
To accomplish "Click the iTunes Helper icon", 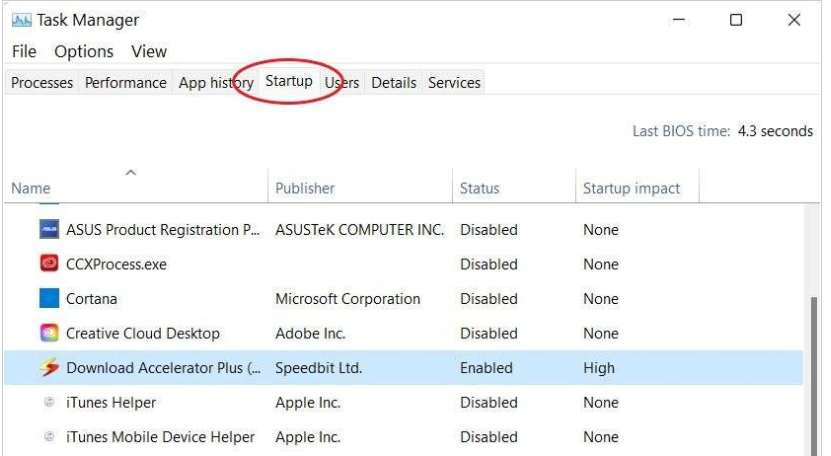I will 49,403.
